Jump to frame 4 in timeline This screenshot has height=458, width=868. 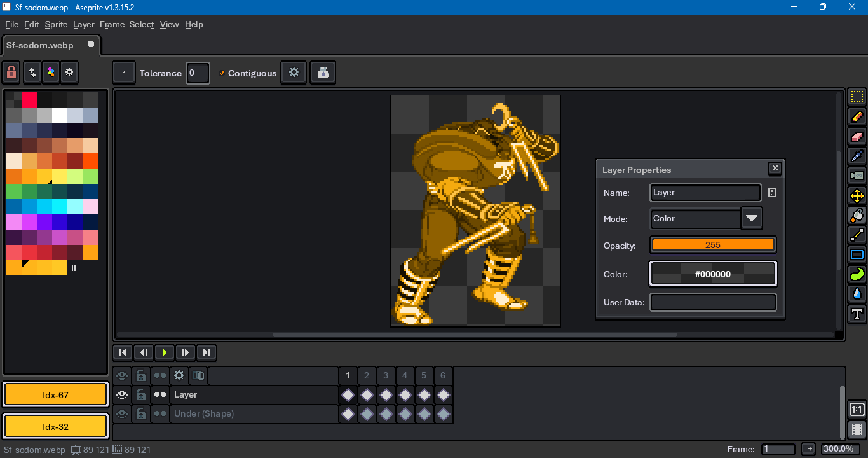tap(405, 375)
